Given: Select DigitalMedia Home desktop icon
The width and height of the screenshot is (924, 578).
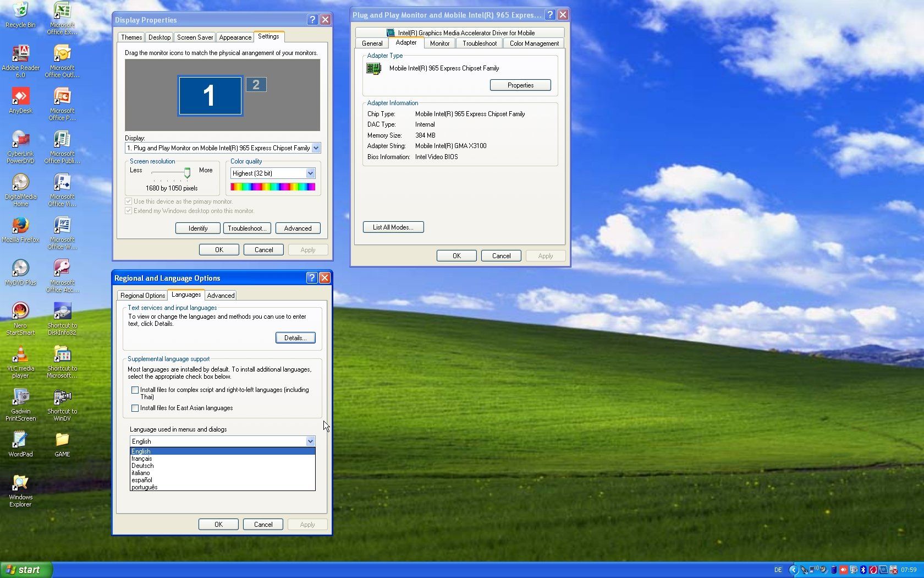Looking at the screenshot, I should tap(20, 190).
